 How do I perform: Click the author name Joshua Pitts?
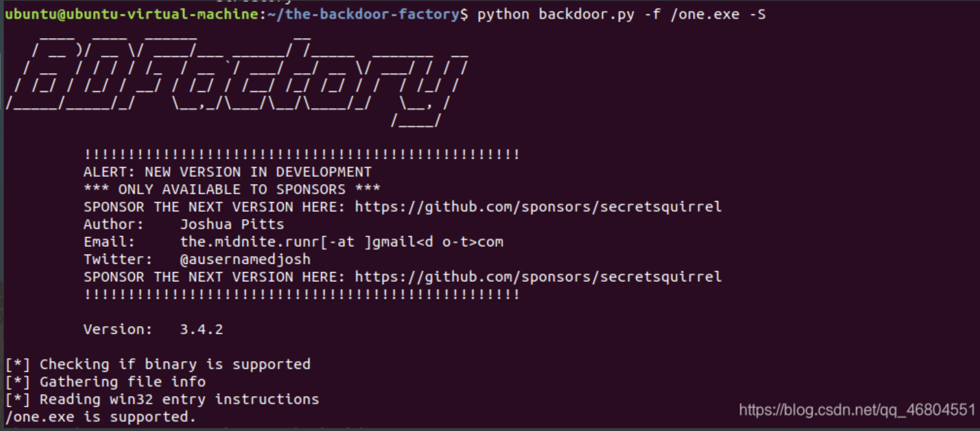click(x=232, y=224)
